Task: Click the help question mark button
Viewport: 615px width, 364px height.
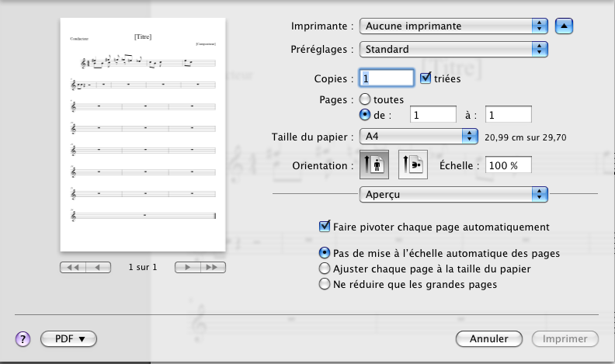Action: point(23,339)
